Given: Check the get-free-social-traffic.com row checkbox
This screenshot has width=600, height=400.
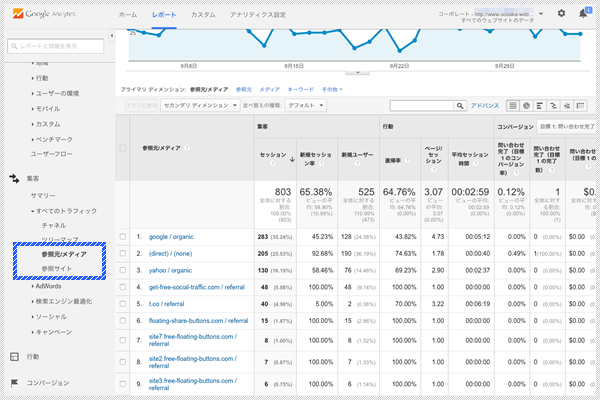Looking at the screenshot, I should pos(122,287).
